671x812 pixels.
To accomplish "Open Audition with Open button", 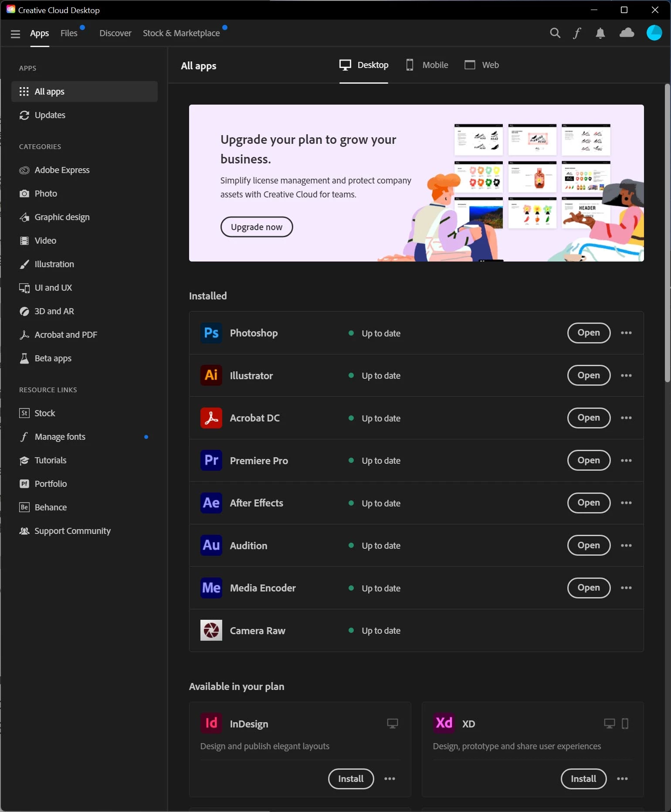I will pyautogui.click(x=589, y=545).
